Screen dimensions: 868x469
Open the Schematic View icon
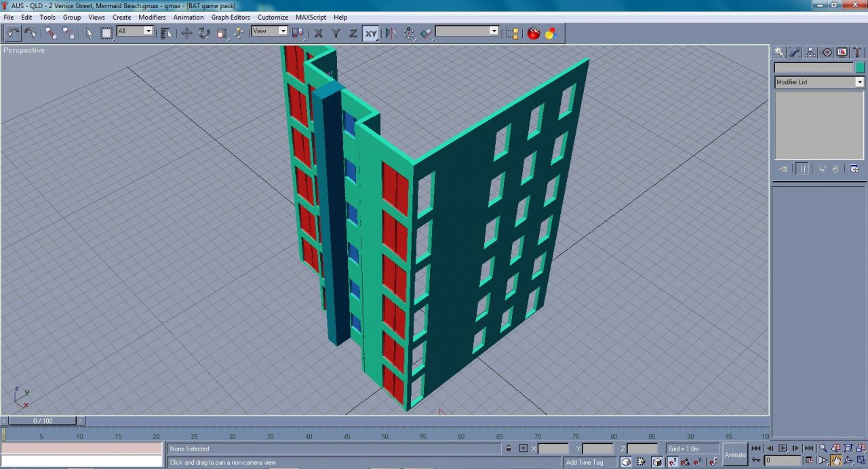click(513, 33)
